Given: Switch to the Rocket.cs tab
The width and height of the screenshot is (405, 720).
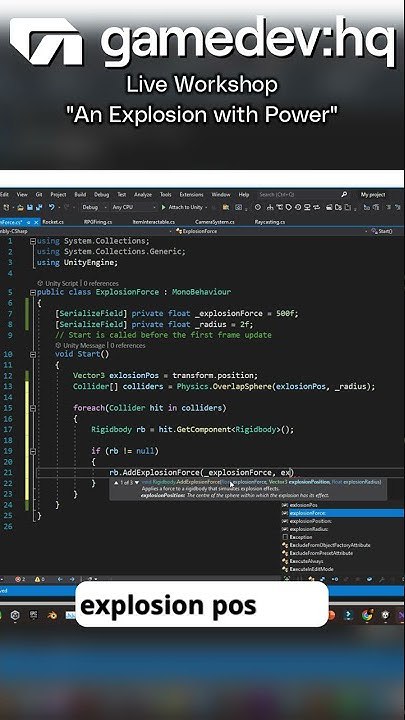Looking at the screenshot, I should pyautogui.click(x=53, y=222).
